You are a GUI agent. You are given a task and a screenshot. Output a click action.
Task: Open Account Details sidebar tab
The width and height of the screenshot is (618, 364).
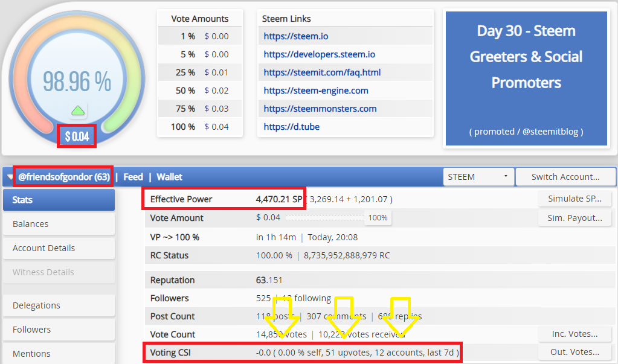tap(59, 248)
